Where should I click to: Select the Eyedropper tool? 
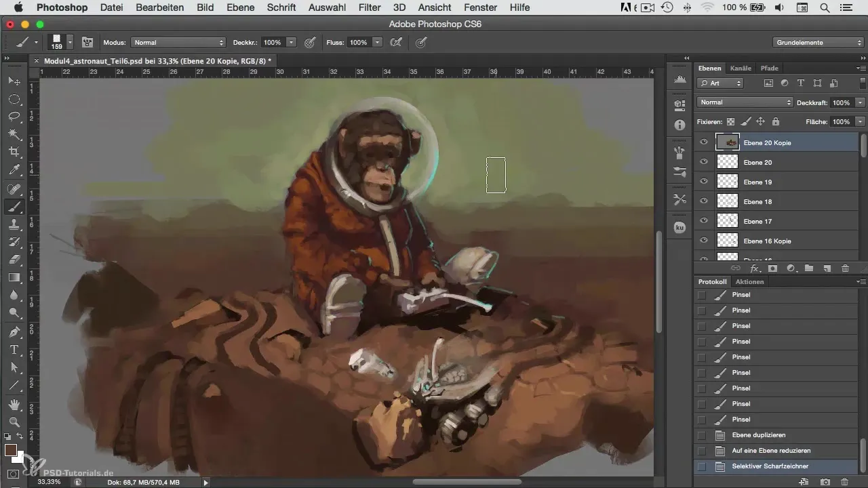coord(14,169)
